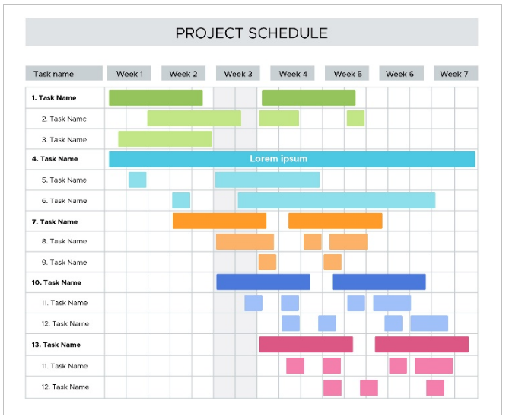
Task: Select the first dark blue bar in row 10
Action: click(263, 282)
